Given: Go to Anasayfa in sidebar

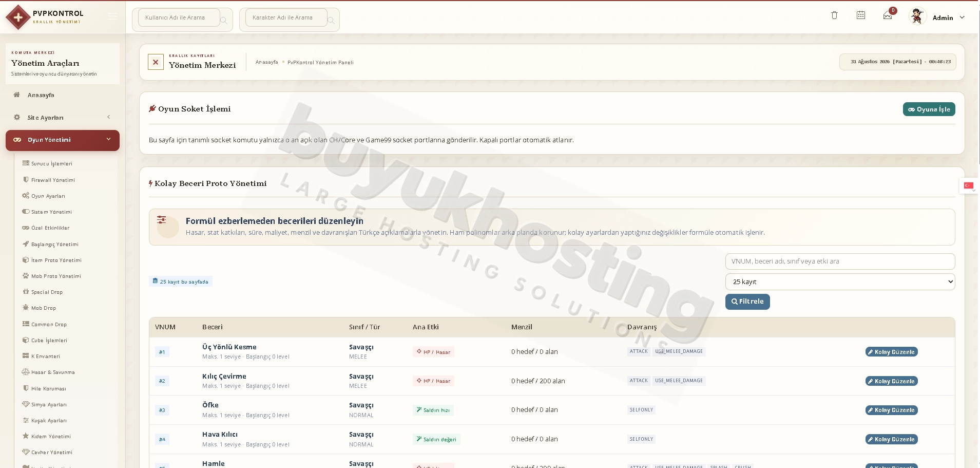Looking at the screenshot, I should click(x=62, y=95).
